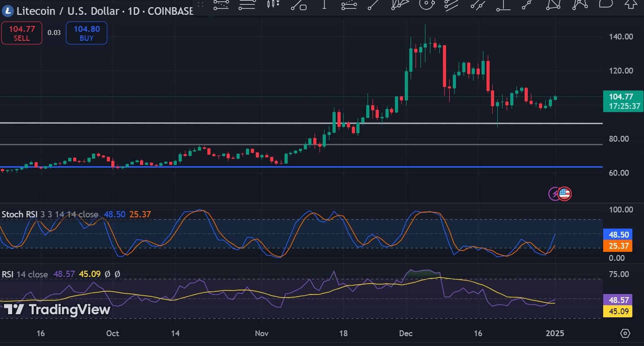Open the chart settings gear icon
The image size is (644, 346).
(625, 333)
